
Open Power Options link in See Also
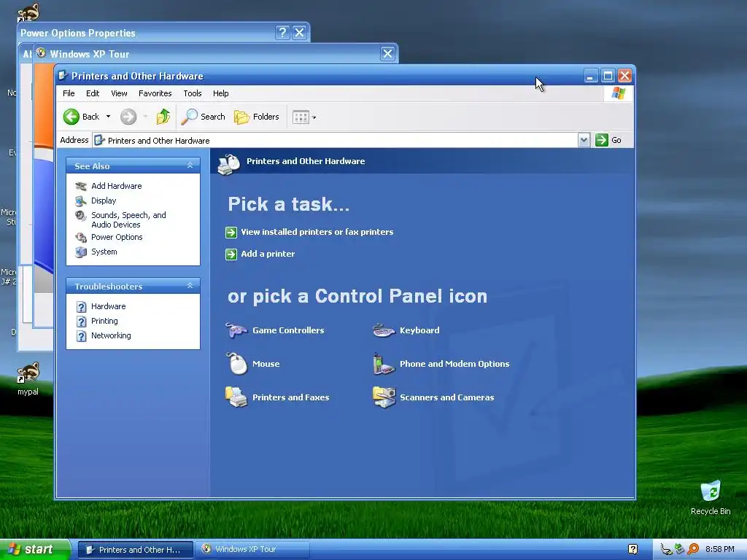pos(117,237)
